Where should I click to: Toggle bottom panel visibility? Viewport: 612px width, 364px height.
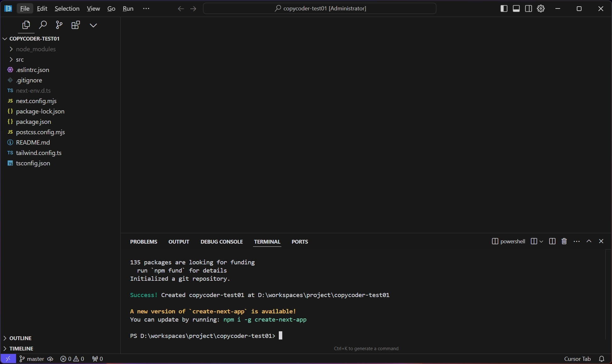click(516, 8)
